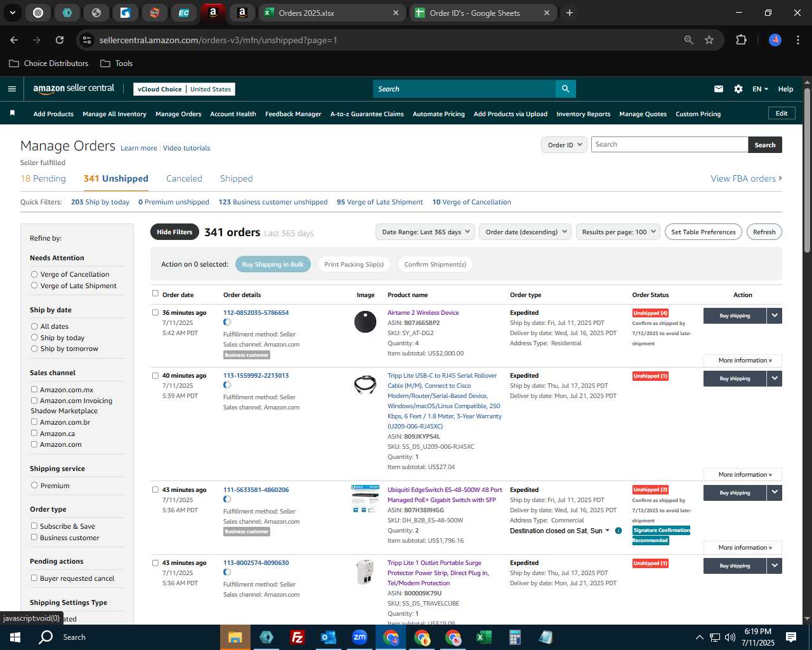This screenshot has width=812, height=650.
Task: Tick the checkbox for order 112-0852035-5786654
Action: click(155, 312)
